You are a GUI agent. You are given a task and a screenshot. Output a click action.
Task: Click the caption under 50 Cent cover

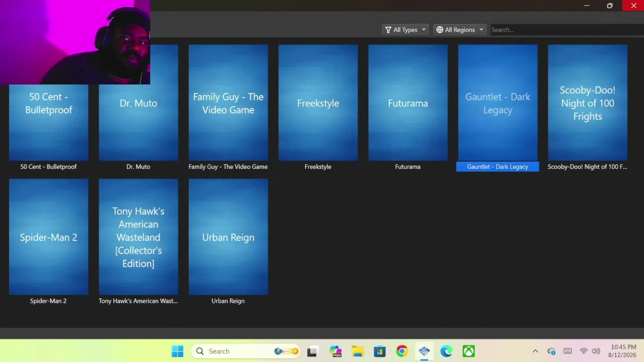48,166
